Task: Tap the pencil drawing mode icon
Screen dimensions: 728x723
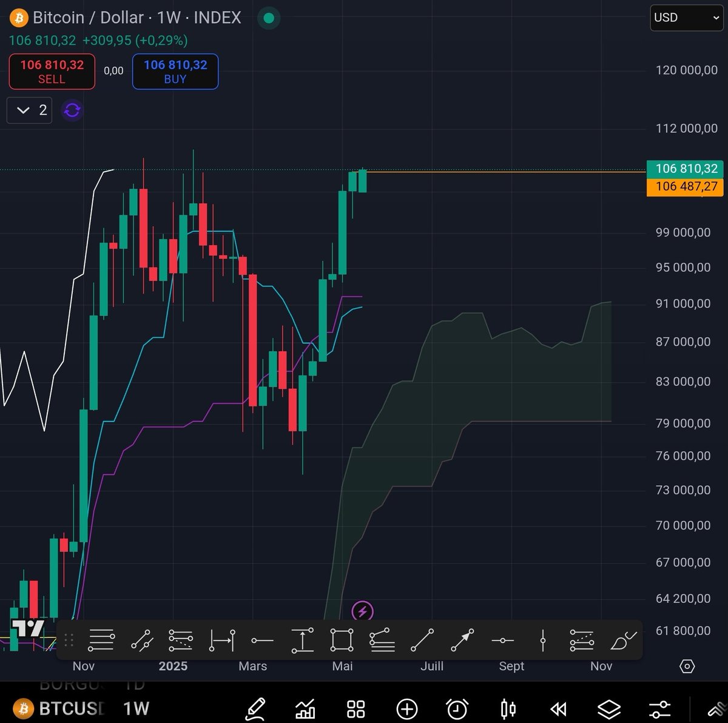Action: [255, 708]
